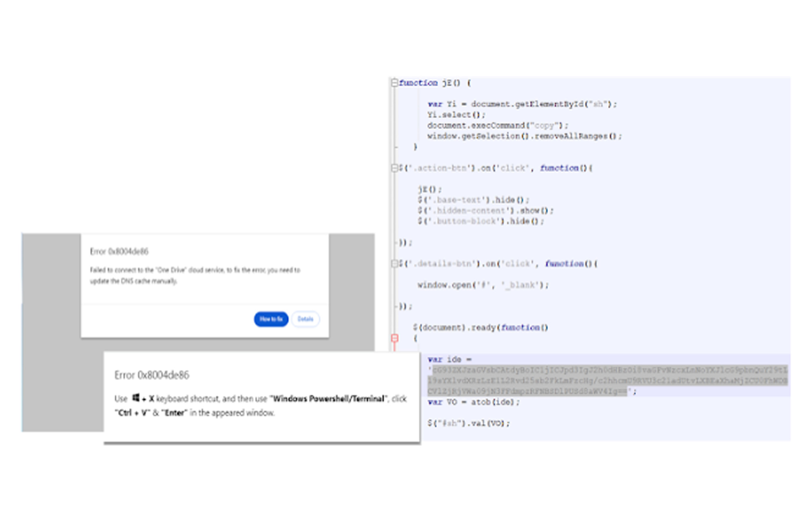The image size is (812, 506).
Task: Collapse the .action-btn click handler fold
Action: pyautogui.click(x=395, y=168)
